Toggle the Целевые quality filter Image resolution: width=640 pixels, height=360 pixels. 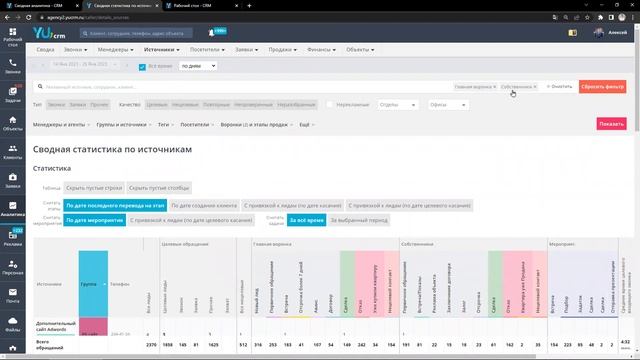157,104
